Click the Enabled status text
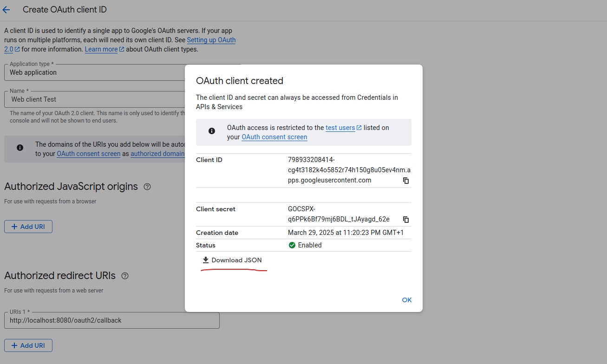The width and height of the screenshot is (607, 364). 310,245
